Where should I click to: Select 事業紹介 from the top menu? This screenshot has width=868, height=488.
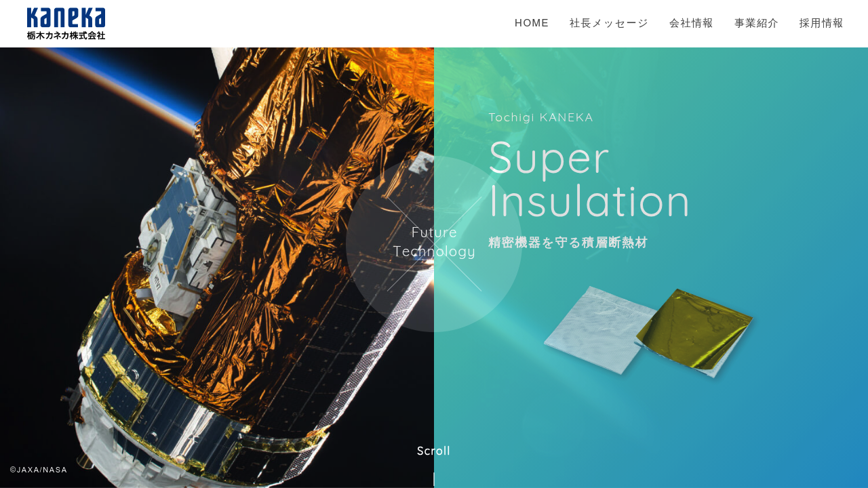(756, 23)
